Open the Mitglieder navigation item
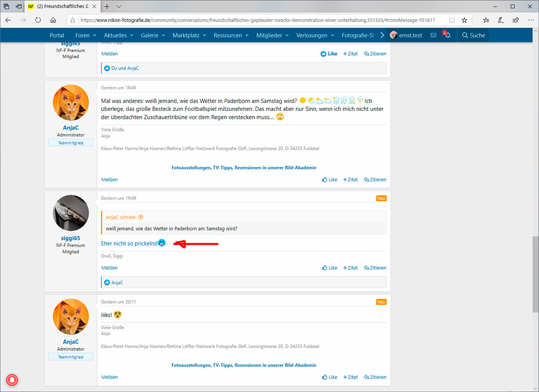 pos(269,35)
